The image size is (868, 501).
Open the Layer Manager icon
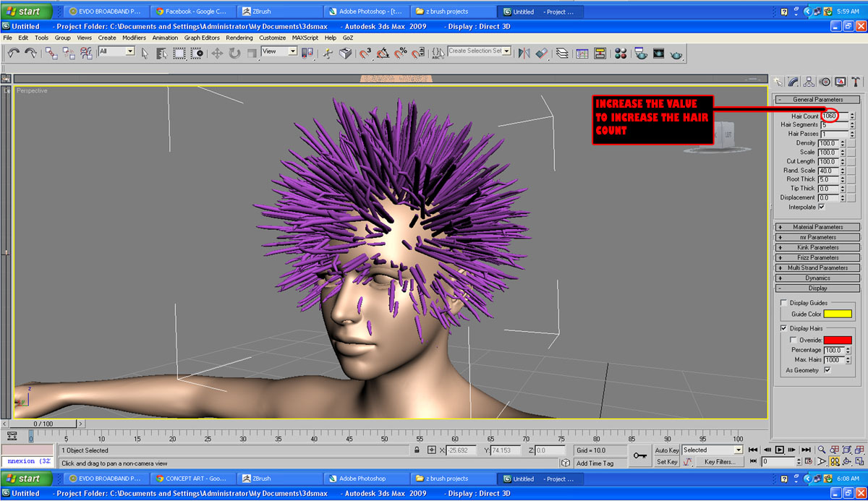(x=562, y=53)
